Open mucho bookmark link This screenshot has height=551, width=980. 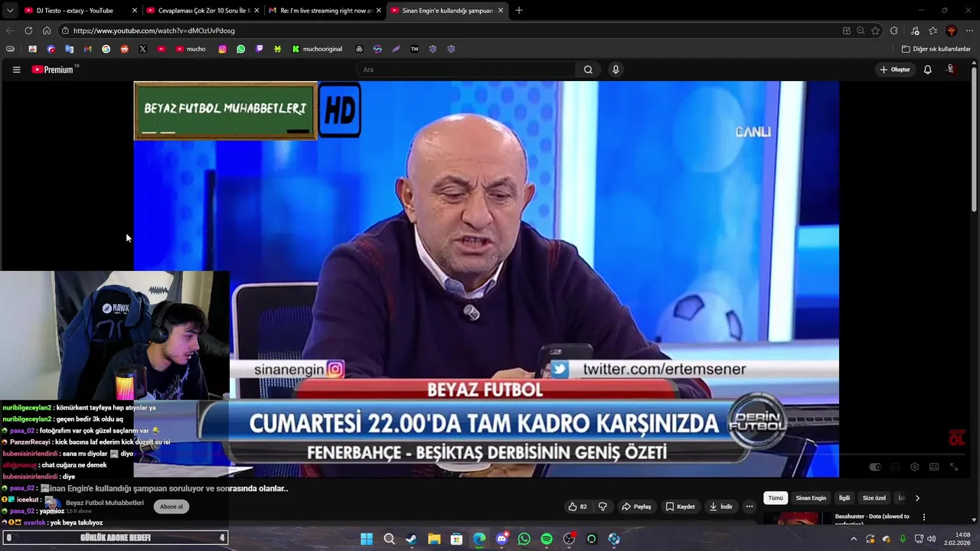[x=191, y=49]
